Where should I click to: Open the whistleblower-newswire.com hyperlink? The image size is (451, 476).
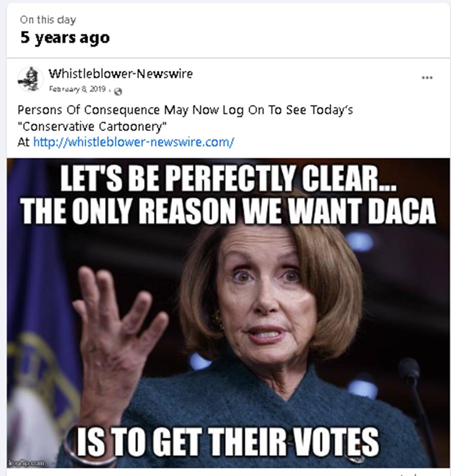133,142
